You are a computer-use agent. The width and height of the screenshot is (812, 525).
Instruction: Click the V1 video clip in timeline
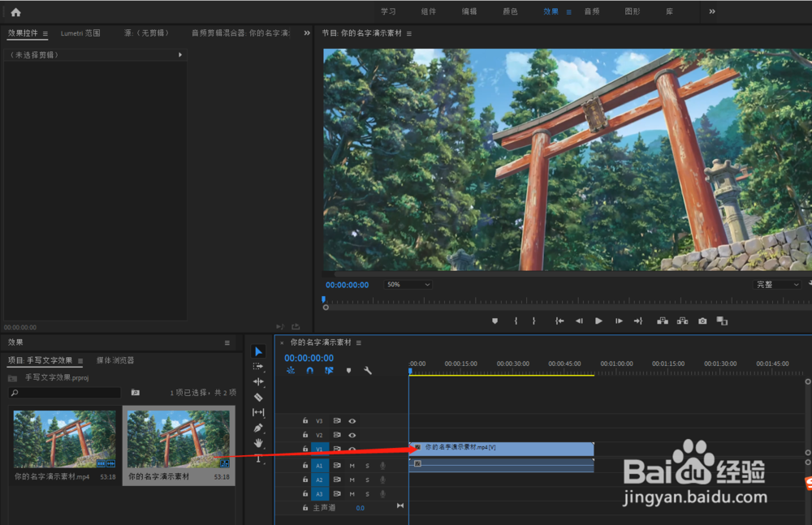pyautogui.click(x=501, y=449)
